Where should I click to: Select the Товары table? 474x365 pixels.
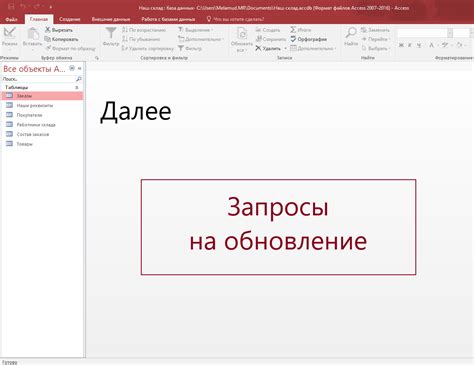pos(42,144)
